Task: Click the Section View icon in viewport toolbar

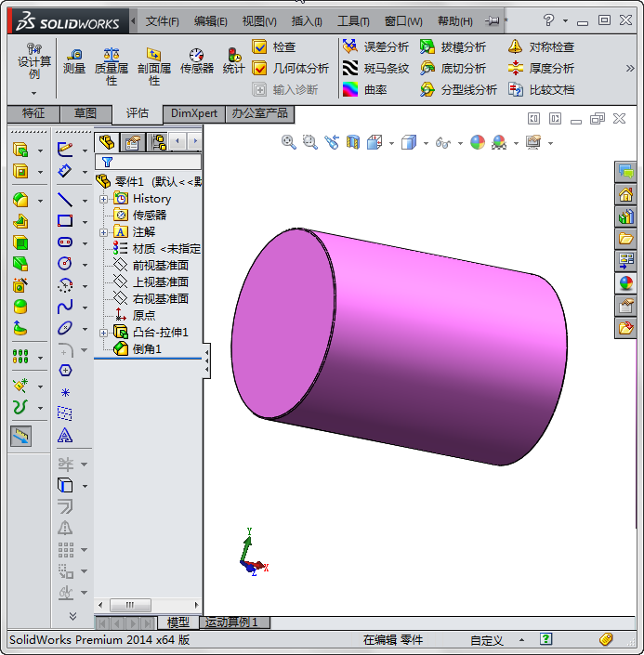Action: pos(352,142)
